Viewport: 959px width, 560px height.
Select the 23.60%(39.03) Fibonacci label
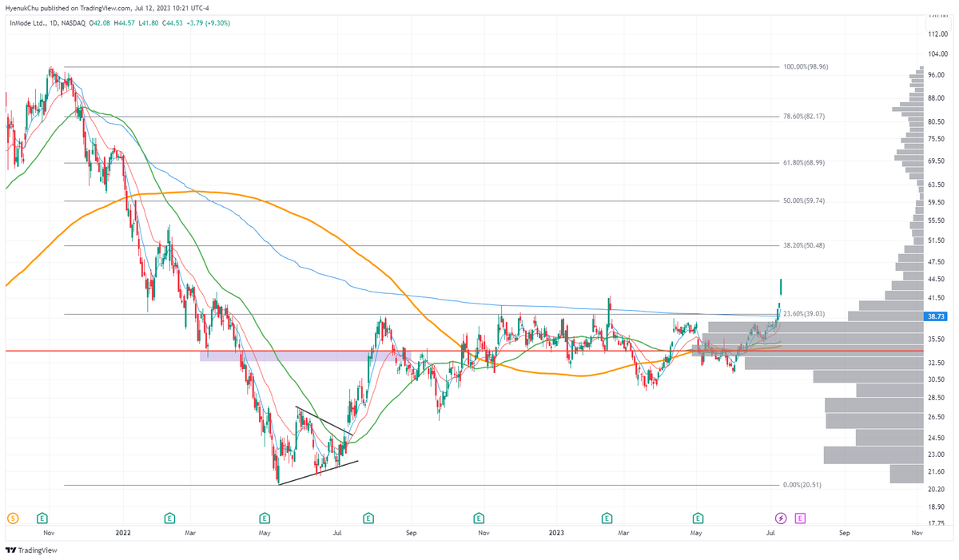(x=803, y=314)
